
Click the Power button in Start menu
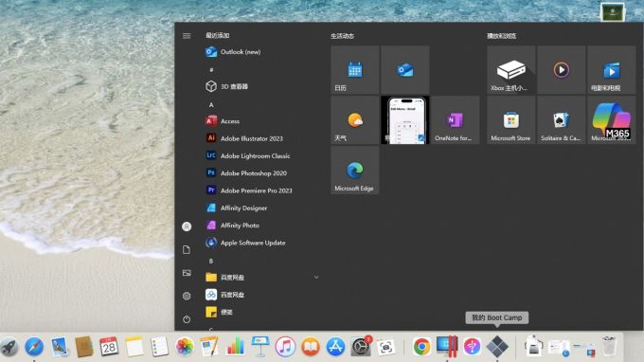187,319
